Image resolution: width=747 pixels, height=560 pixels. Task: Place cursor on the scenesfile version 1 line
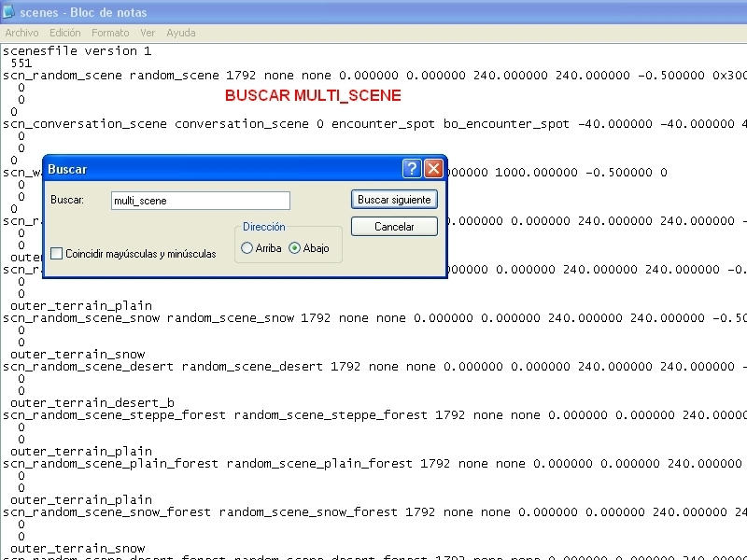point(77,51)
